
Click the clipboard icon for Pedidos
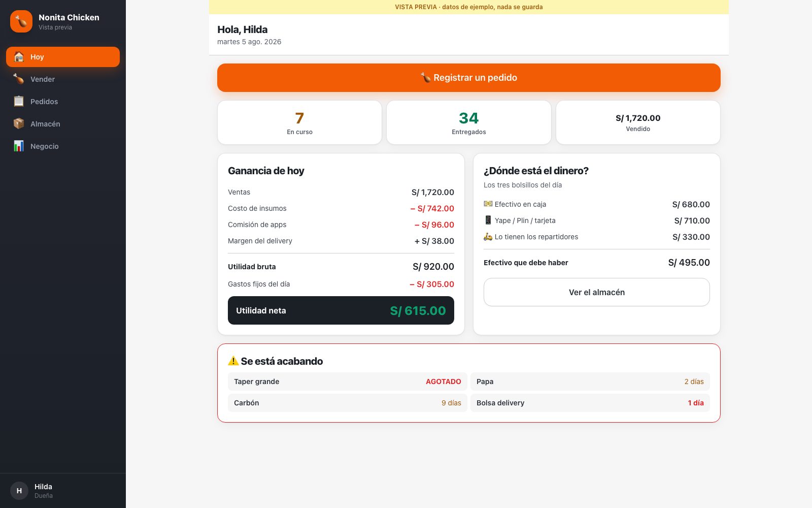(x=19, y=102)
